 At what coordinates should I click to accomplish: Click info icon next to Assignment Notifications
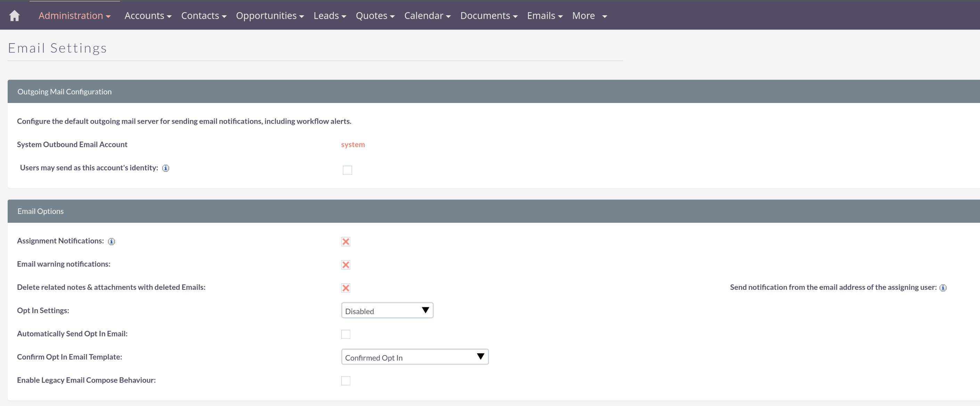[111, 241]
